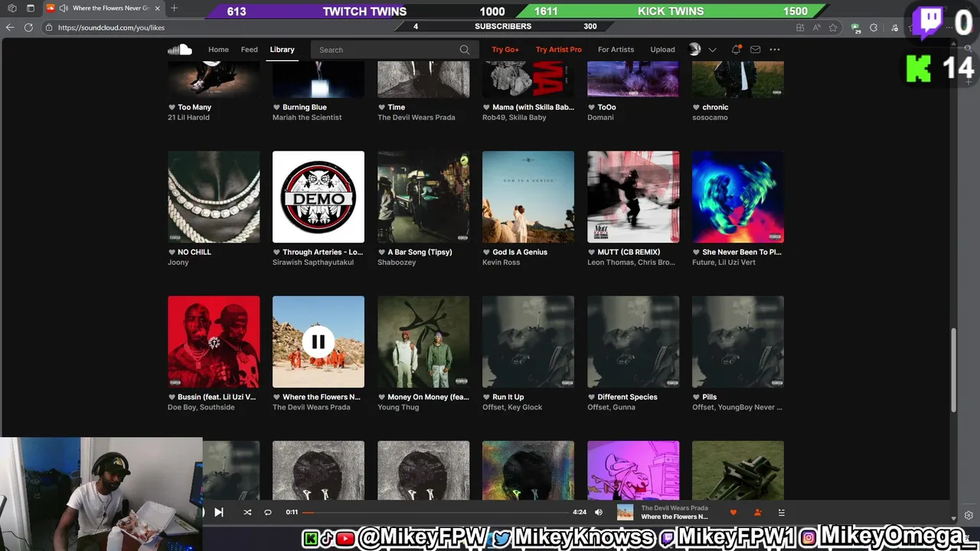Go to the Home nav item
The height and width of the screenshot is (551, 980).
coord(218,50)
